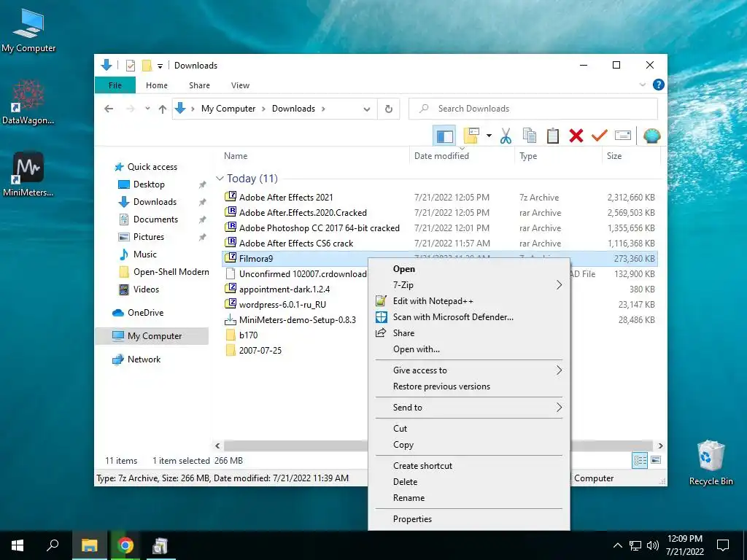The image size is (747, 560).
Task: Select Adobe After Effects 2021 archive
Action: coord(286,198)
